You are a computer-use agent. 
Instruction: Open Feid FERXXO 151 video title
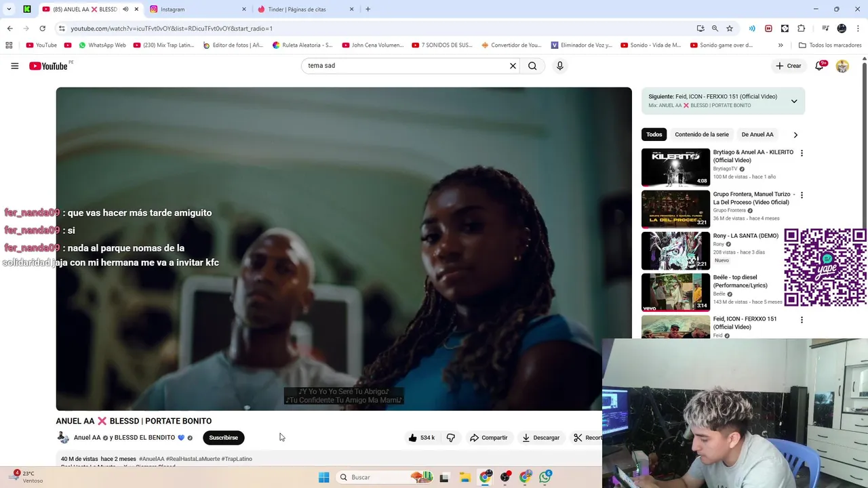(x=745, y=323)
